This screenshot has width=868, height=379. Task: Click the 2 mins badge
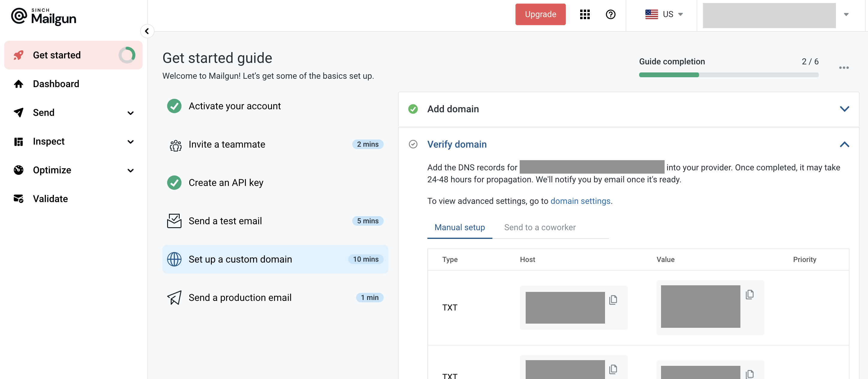point(368,144)
